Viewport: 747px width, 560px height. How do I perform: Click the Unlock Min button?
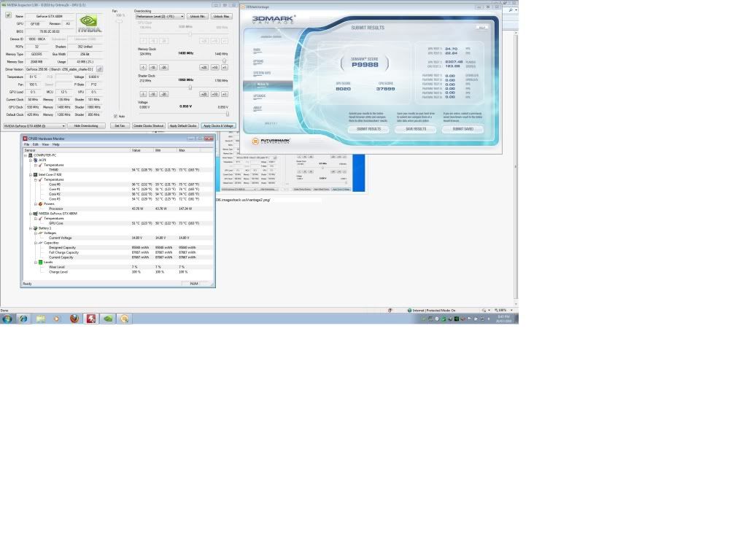[197, 16]
